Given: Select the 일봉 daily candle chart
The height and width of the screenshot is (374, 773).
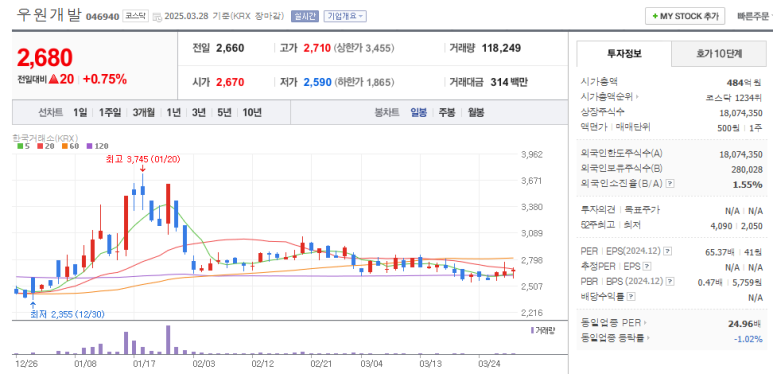Looking at the screenshot, I should pyautogui.click(x=419, y=112).
